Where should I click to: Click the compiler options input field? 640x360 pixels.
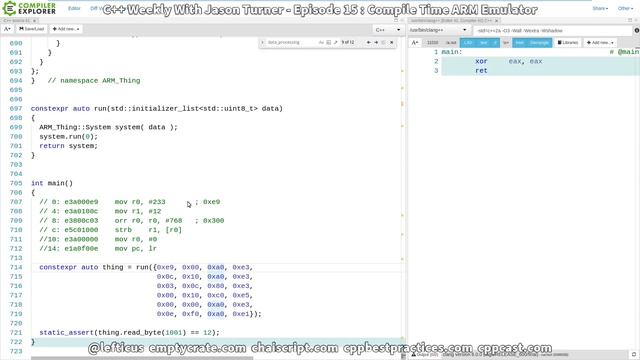[553, 31]
